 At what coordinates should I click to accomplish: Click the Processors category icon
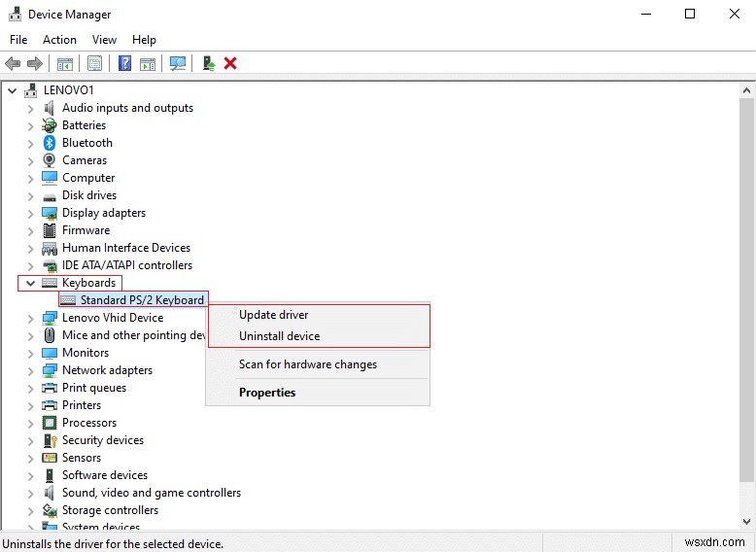point(50,423)
